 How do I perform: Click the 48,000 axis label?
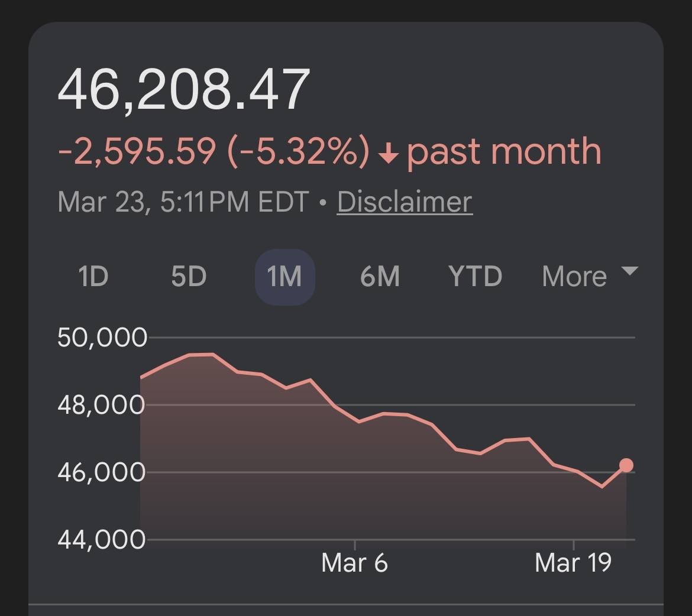(101, 406)
